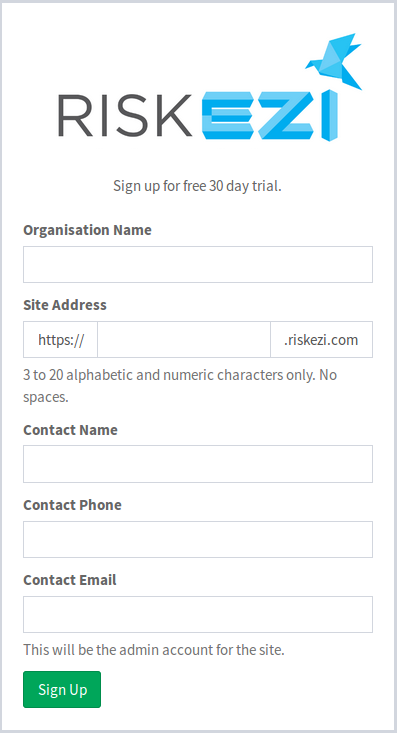Viewport: 397px width, 733px height.
Task: Click the green Sign Up button
Action: 62,690
